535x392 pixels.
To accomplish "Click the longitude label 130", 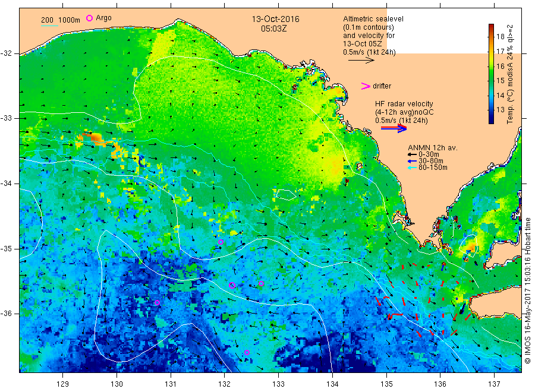I will tap(117, 384).
